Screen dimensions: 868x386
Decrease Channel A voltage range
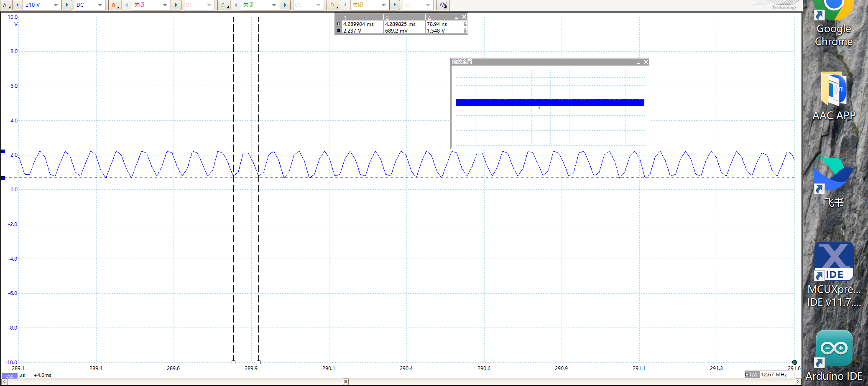pos(18,5)
